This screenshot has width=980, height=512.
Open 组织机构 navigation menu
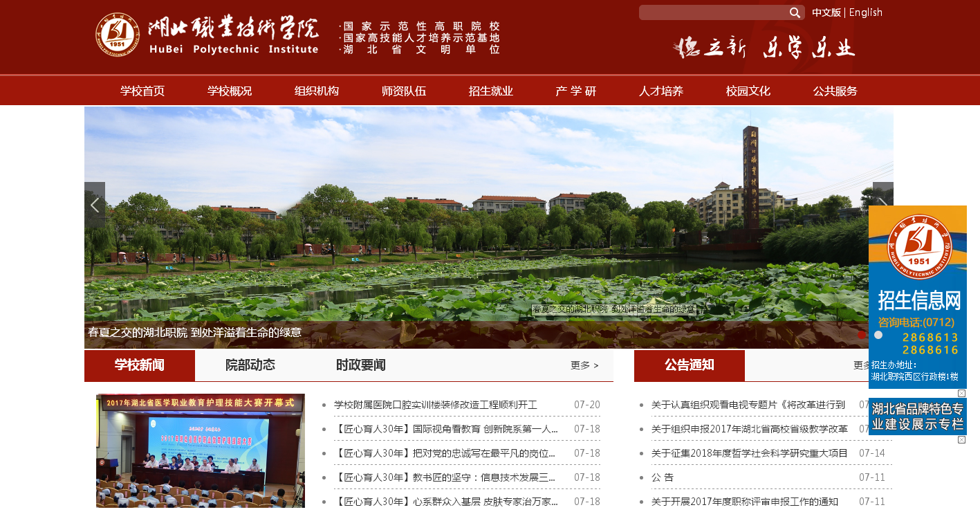coord(317,91)
